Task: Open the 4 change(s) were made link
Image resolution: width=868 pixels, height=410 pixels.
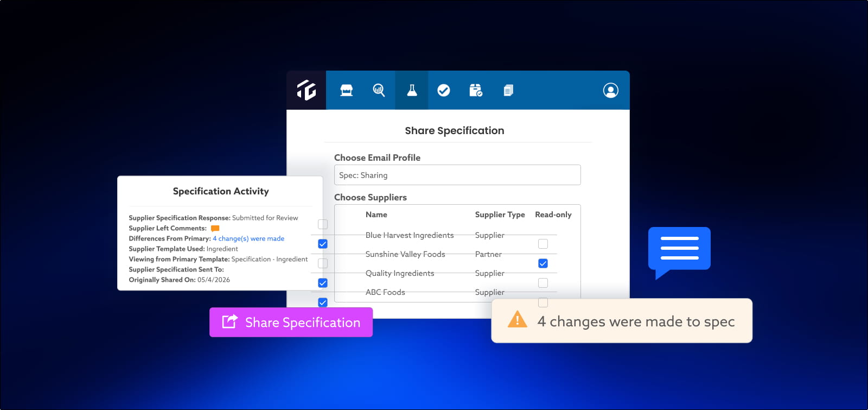Action: [x=248, y=238]
